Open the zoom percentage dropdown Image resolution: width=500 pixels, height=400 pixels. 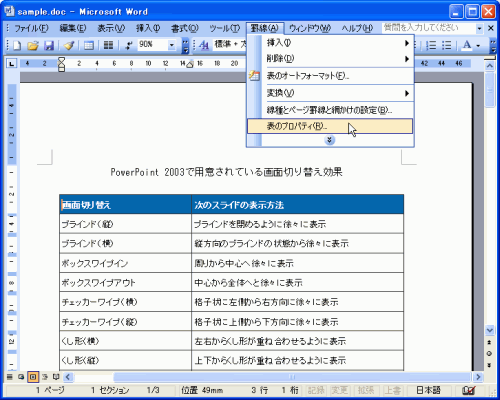click(x=172, y=45)
